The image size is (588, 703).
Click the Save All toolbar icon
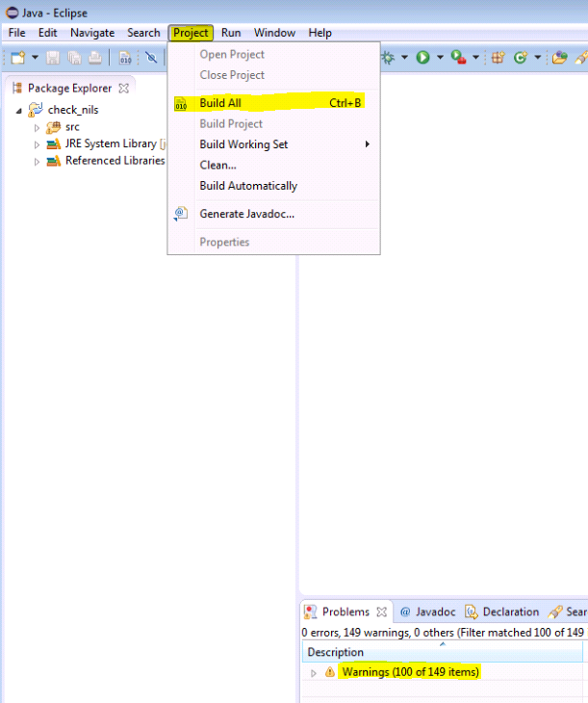[74, 58]
